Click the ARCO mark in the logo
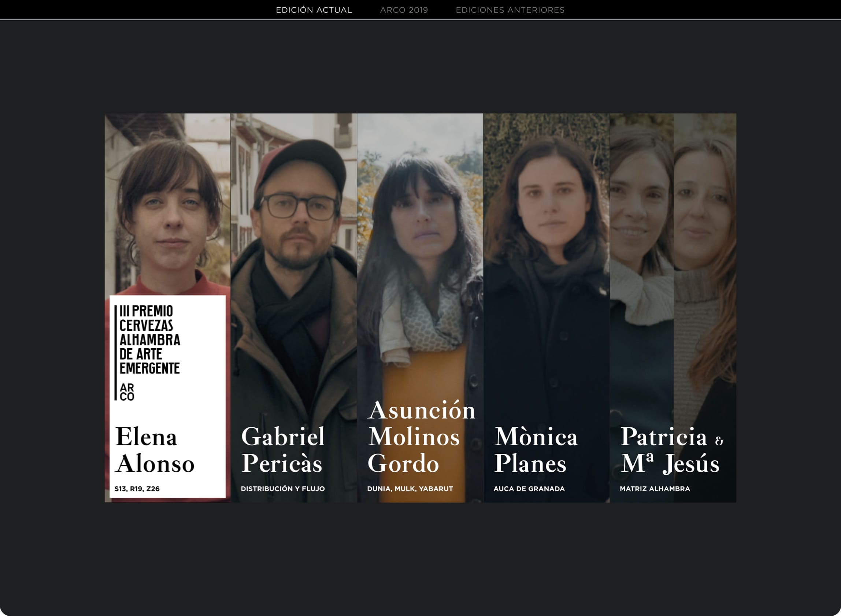 (x=127, y=392)
